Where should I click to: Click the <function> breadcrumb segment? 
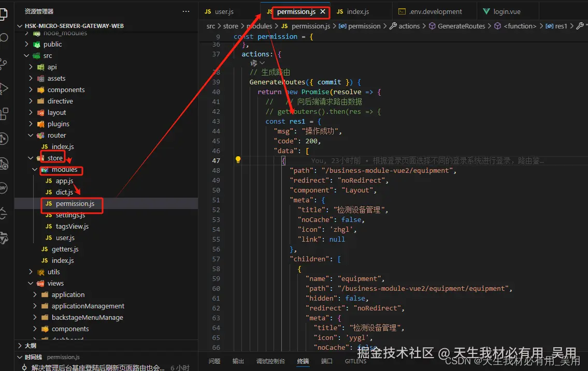(520, 26)
